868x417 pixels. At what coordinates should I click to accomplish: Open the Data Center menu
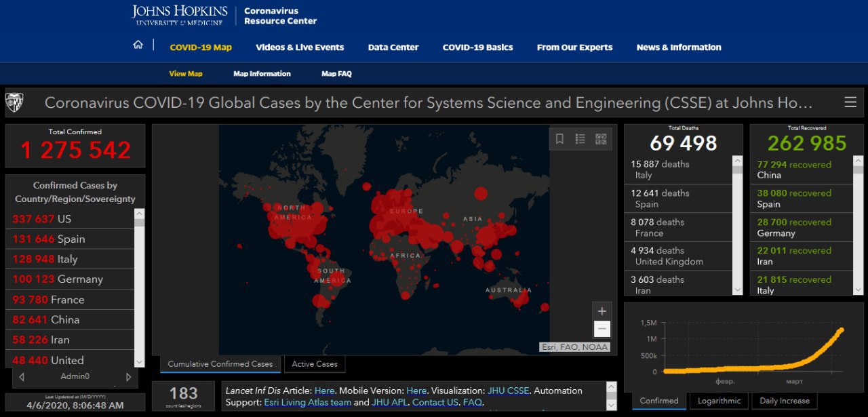(393, 47)
